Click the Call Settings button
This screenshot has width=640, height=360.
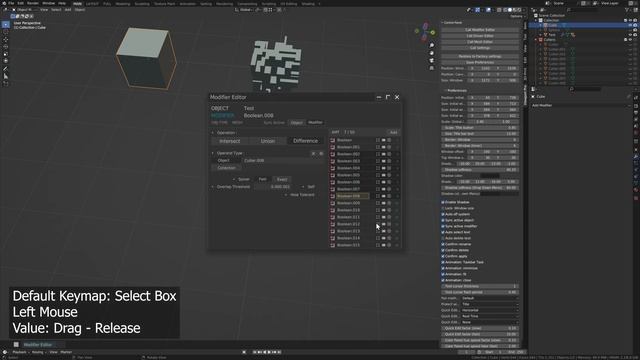[480, 48]
